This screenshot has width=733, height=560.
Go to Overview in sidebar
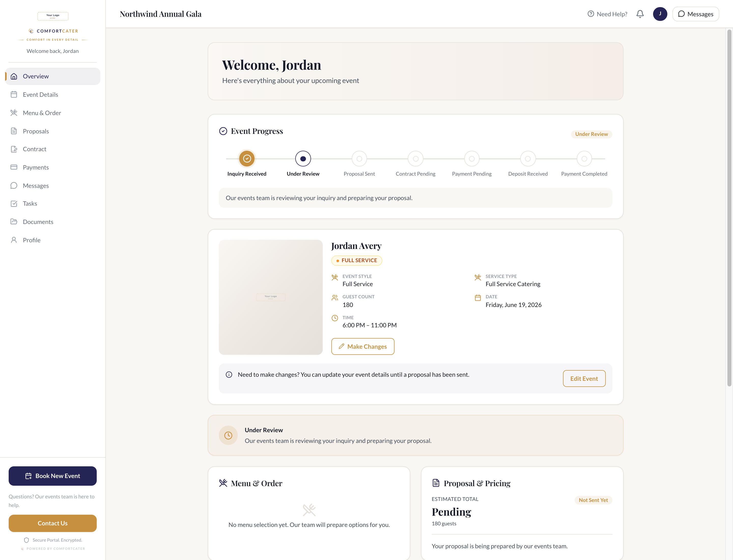pyautogui.click(x=53, y=76)
